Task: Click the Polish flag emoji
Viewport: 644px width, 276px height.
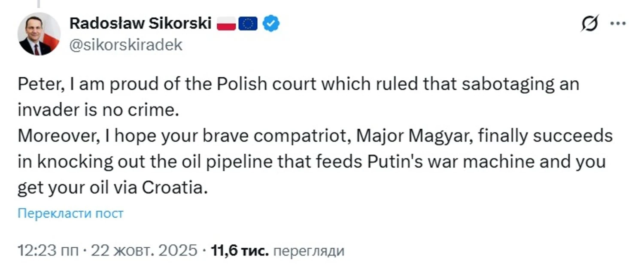Action: (226, 24)
